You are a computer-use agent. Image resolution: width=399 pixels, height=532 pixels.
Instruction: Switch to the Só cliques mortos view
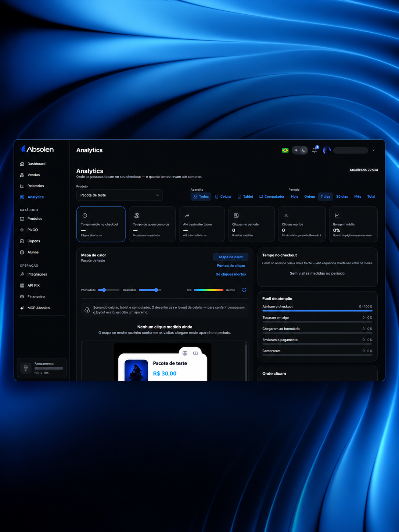(231, 274)
